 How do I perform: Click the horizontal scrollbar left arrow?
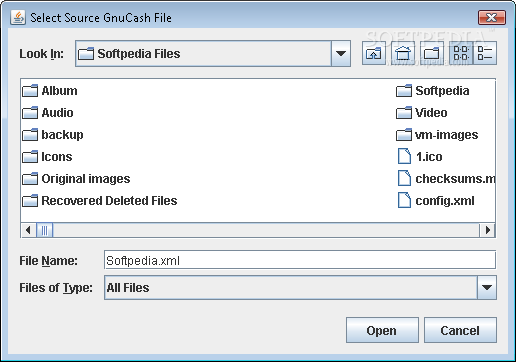pos(28,230)
